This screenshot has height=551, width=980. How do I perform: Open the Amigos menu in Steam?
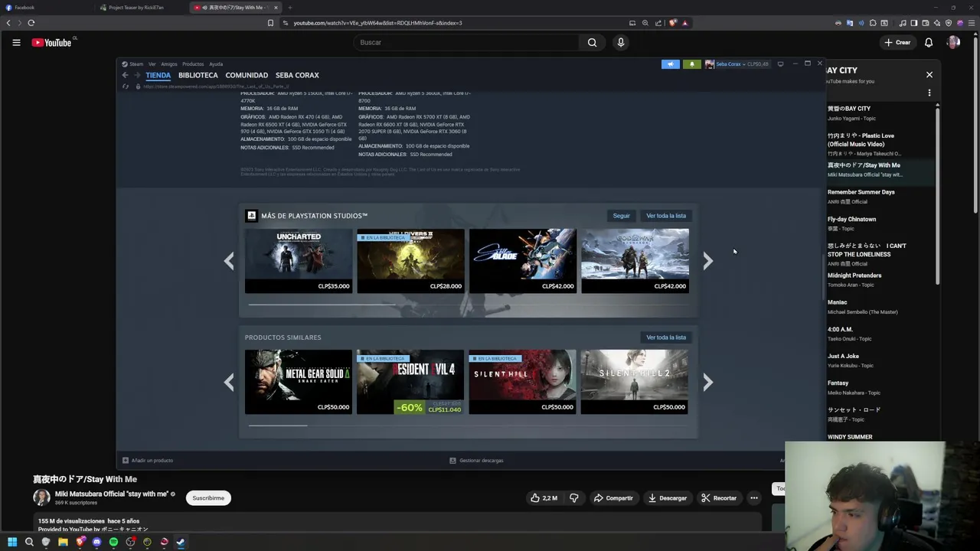169,64
